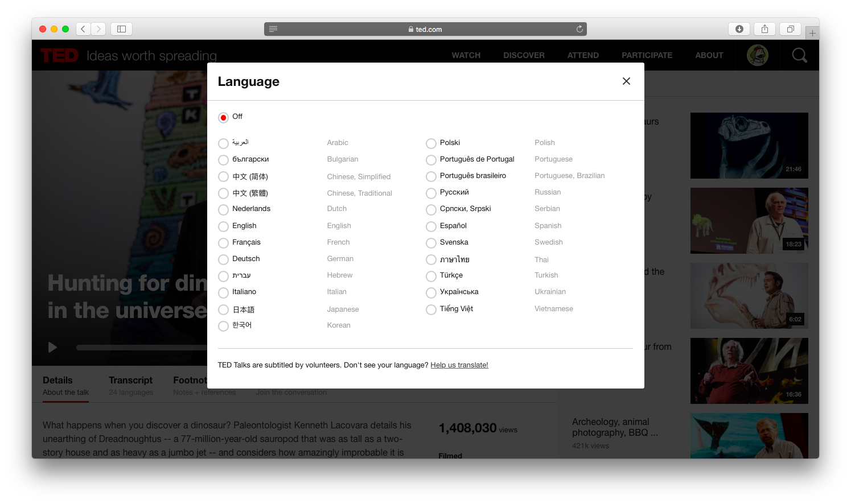The width and height of the screenshot is (851, 504).
Task: Select Português brasileiro subtitles
Action: 431,176
